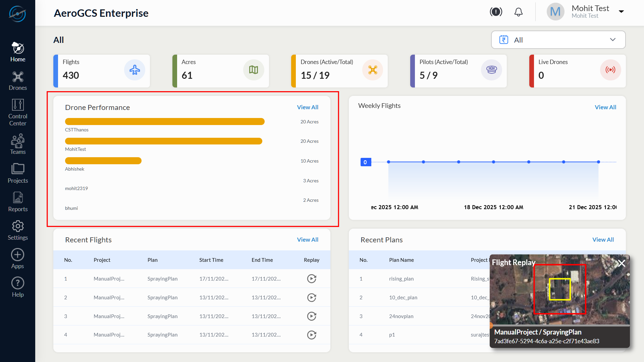Open the Drones sidebar icon
This screenshot has height=362, width=644.
coord(18,77)
